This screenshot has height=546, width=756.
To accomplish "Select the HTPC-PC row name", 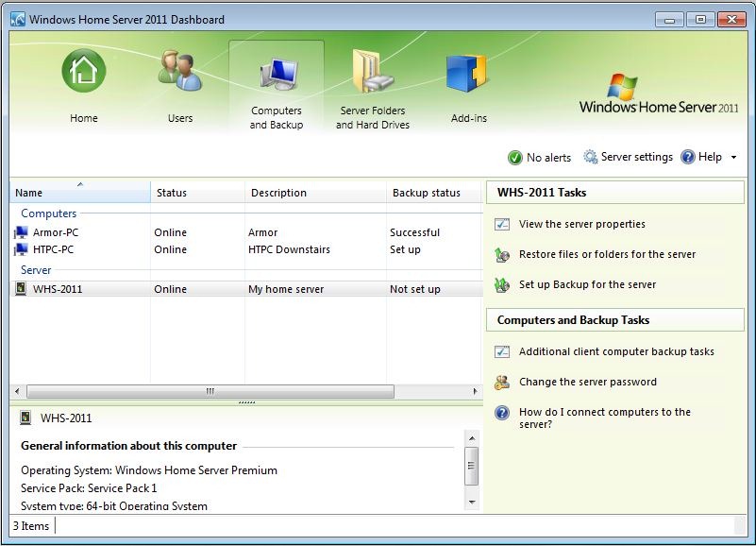I will (x=53, y=249).
